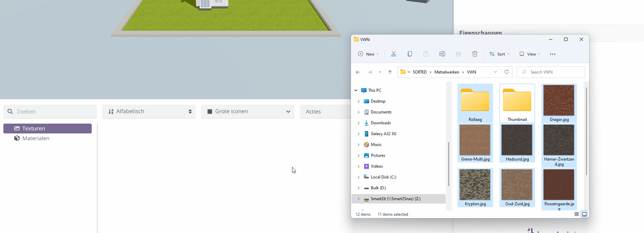
Task: Switch to large thumbnails view icon
Action: tap(584, 214)
